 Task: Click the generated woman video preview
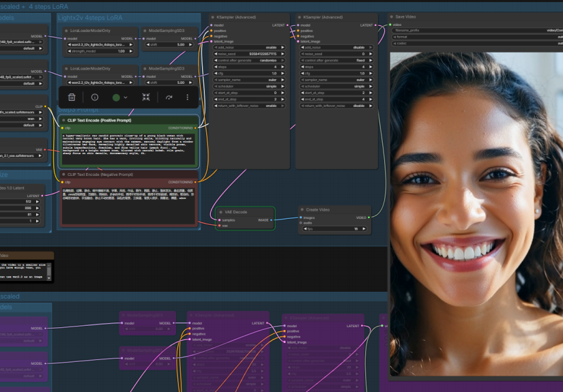click(476, 211)
